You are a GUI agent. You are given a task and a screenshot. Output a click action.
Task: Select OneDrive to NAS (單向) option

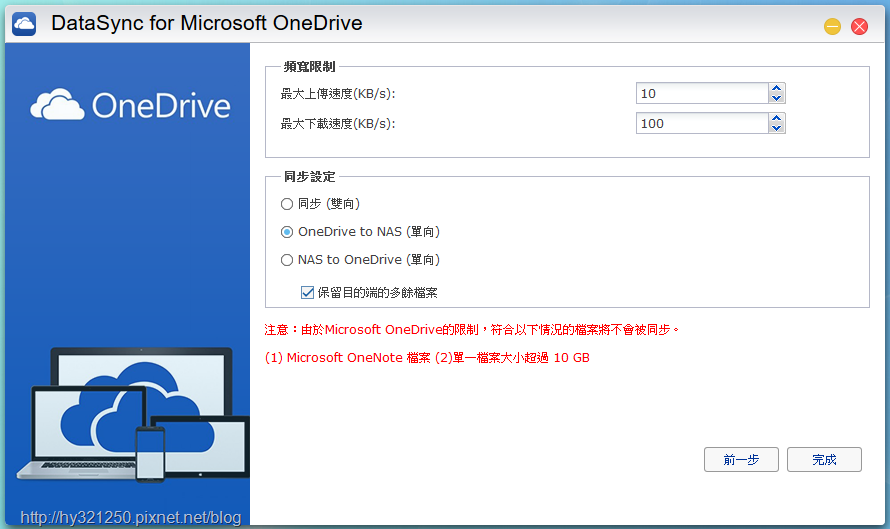287,232
